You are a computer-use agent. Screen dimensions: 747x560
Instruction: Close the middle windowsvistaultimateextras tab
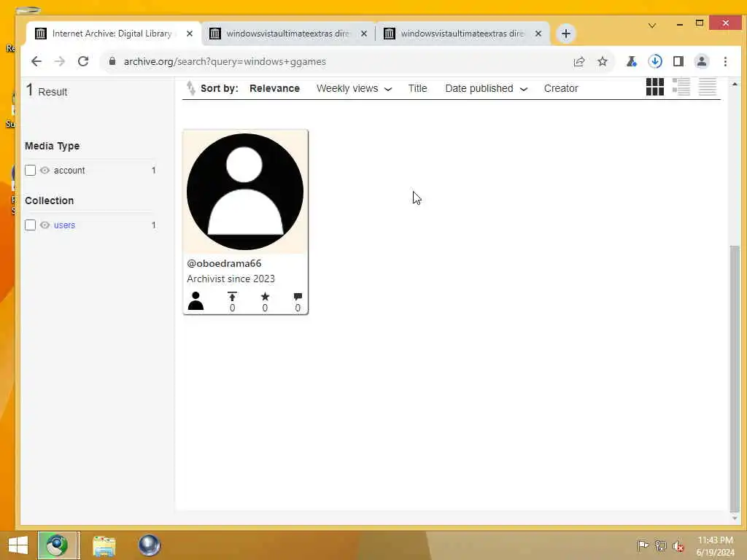pos(364,34)
